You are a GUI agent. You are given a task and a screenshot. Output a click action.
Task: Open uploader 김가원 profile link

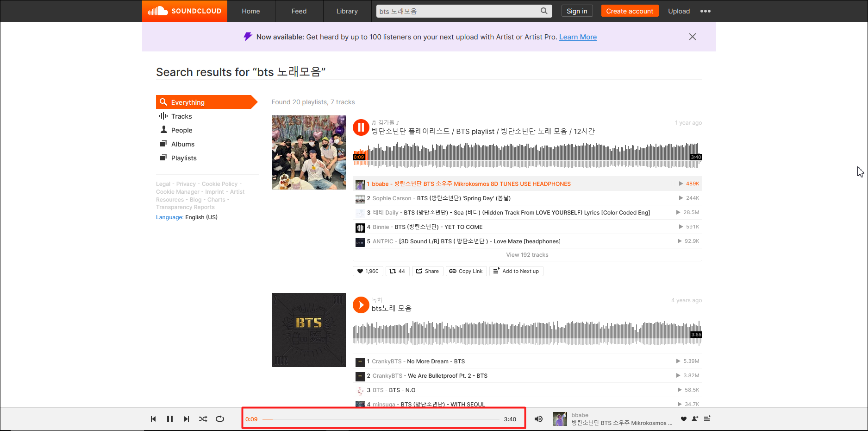coord(385,122)
